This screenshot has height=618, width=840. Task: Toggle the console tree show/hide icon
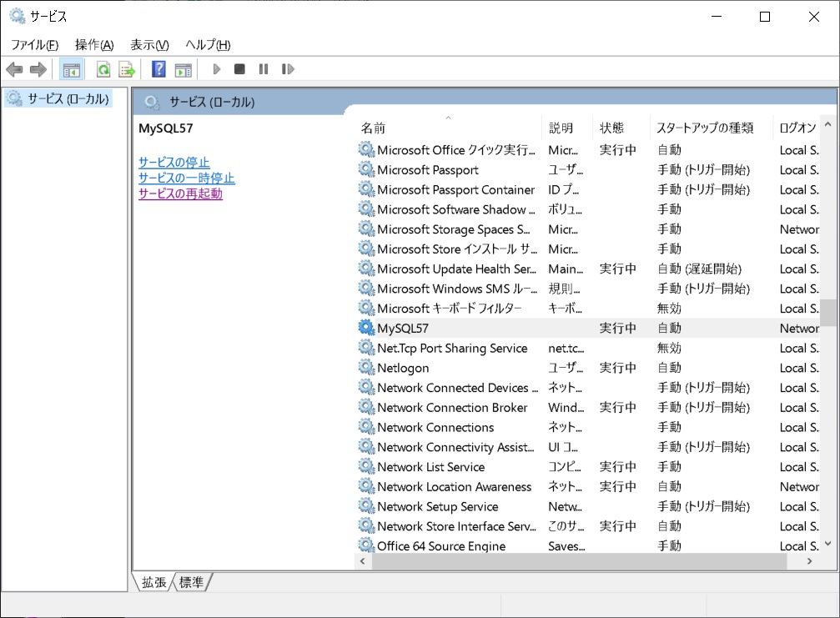(x=71, y=69)
